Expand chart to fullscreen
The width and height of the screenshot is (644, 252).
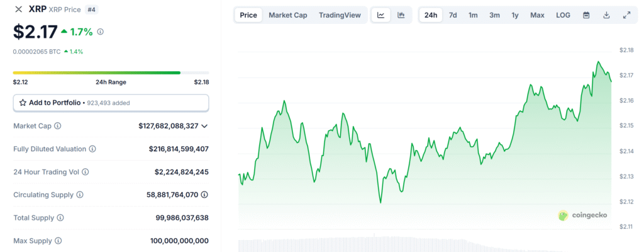click(x=627, y=15)
